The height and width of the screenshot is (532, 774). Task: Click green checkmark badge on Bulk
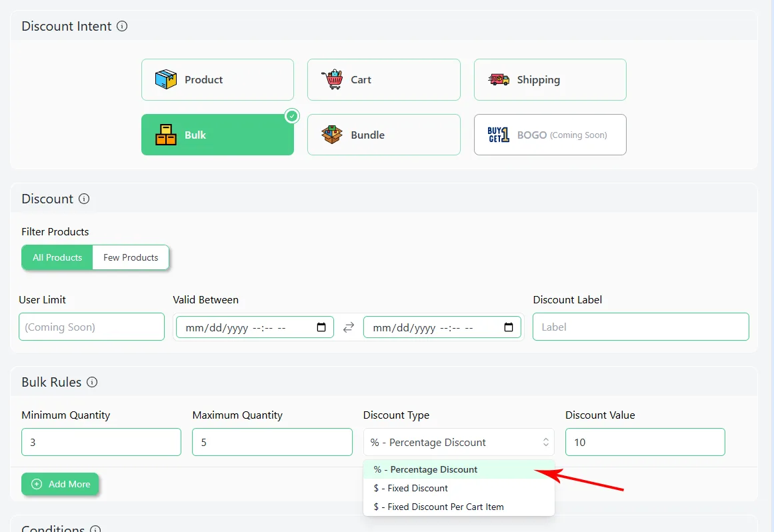292,116
